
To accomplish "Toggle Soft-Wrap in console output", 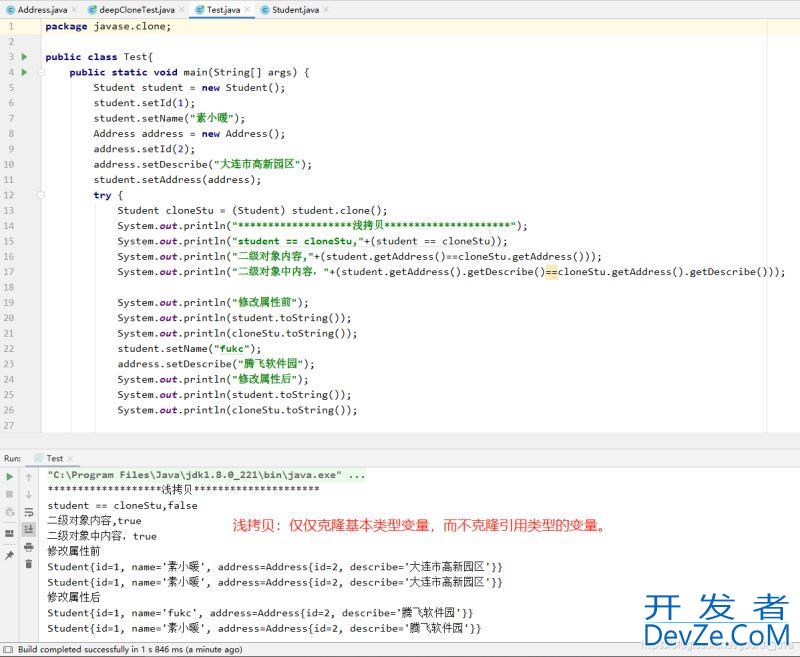I will click(x=29, y=512).
